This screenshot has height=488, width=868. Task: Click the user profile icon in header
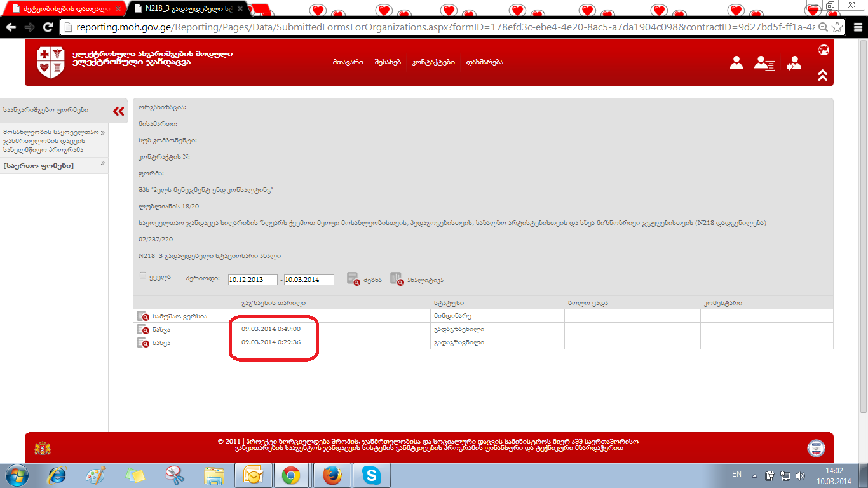[736, 62]
